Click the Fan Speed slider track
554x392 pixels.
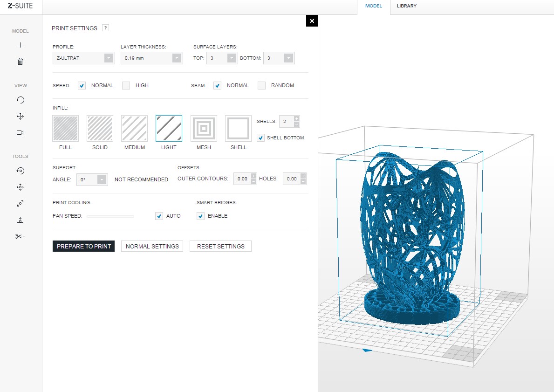(x=110, y=216)
